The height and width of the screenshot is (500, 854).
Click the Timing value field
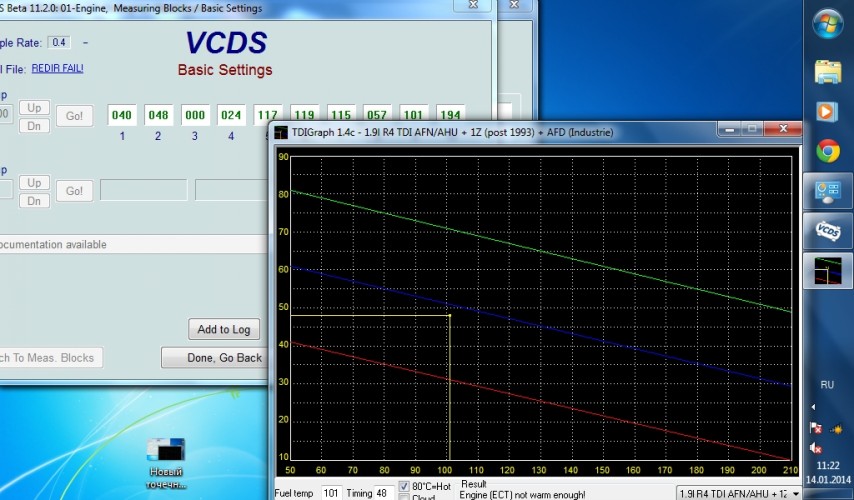[384, 493]
